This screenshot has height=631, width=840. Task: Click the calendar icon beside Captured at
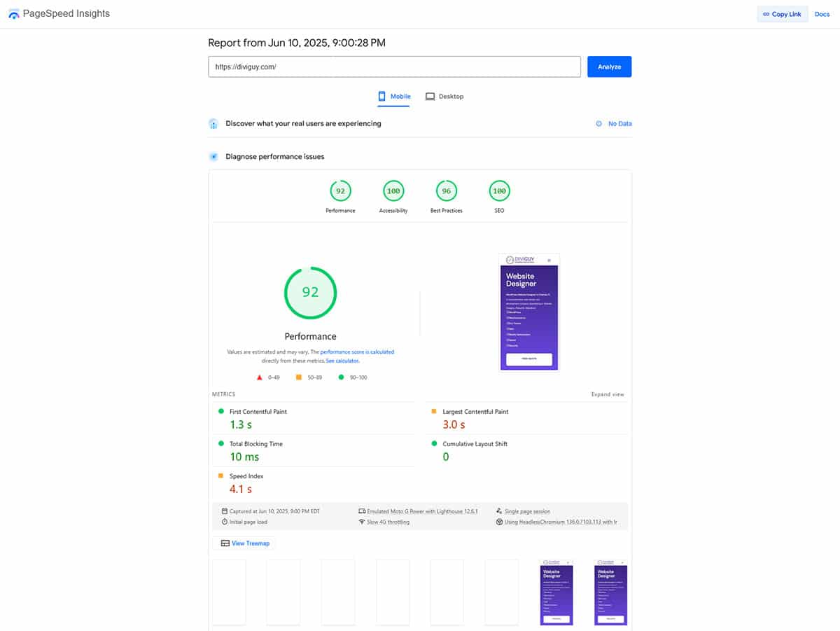coord(224,511)
